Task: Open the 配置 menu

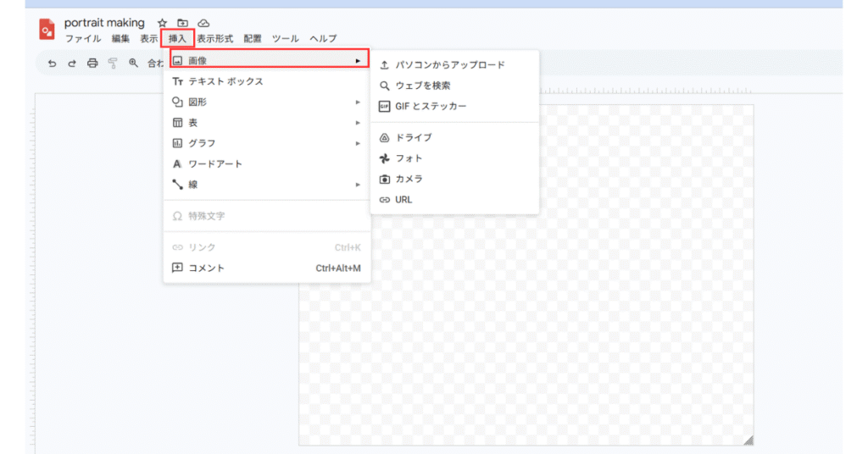Action: click(253, 39)
